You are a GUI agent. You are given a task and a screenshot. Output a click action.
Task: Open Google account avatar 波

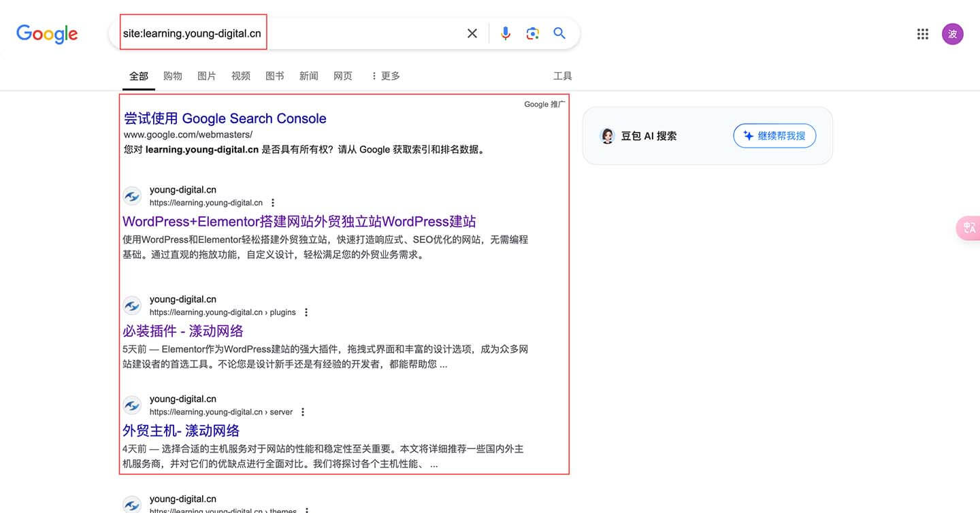click(953, 34)
